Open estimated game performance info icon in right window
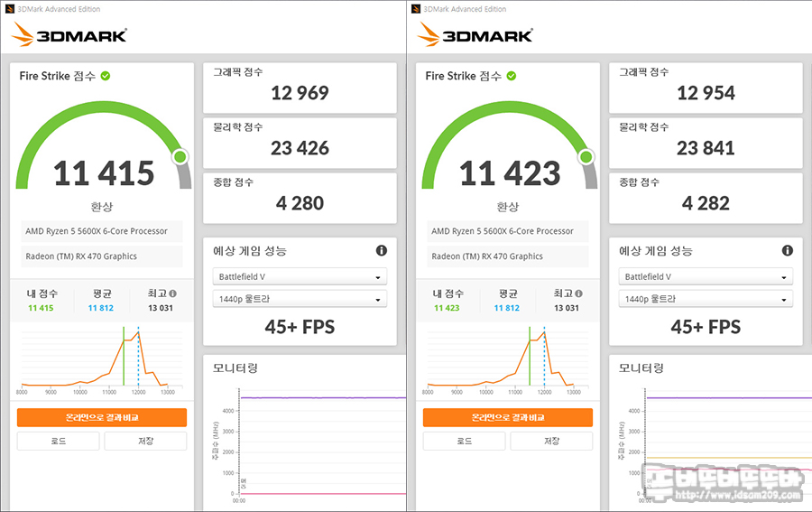 pyautogui.click(x=788, y=251)
